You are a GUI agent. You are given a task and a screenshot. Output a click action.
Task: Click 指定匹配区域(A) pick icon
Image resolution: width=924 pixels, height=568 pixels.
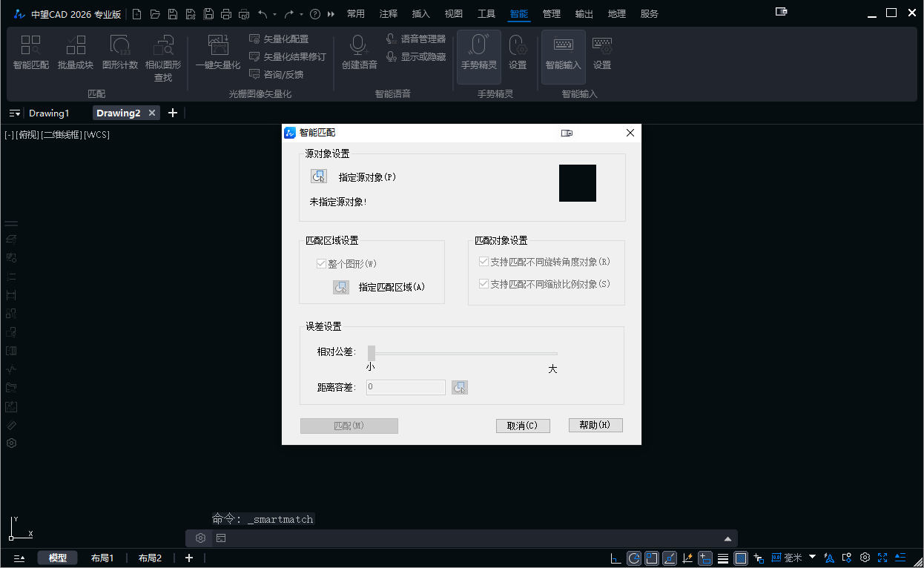point(341,287)
